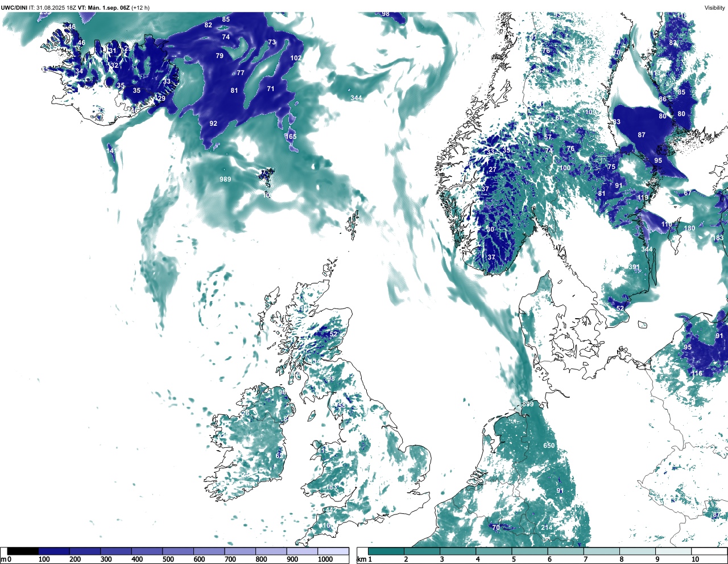Click the map value 75 over central Sweden
Viewport: 728px width, 564px height.
click(611, 167)
